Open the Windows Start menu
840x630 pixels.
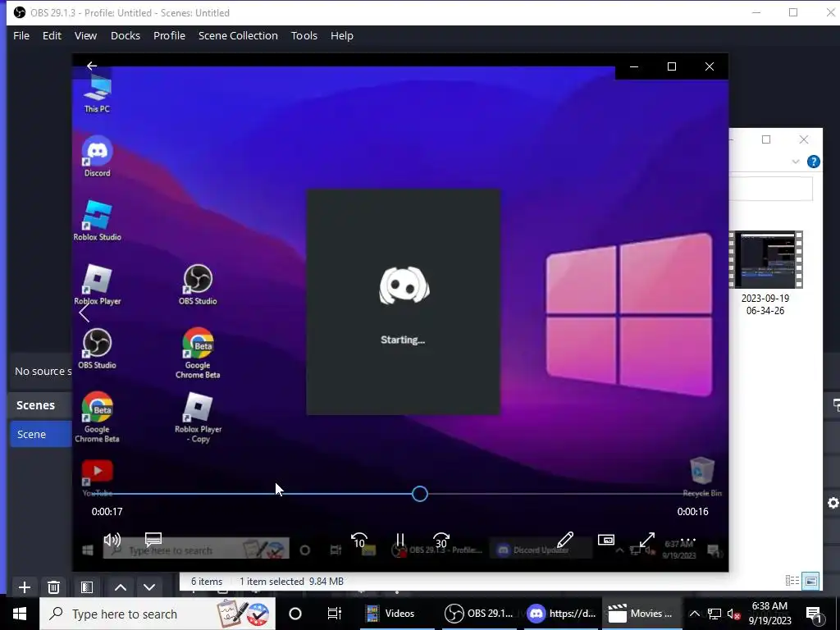(20, 614)
